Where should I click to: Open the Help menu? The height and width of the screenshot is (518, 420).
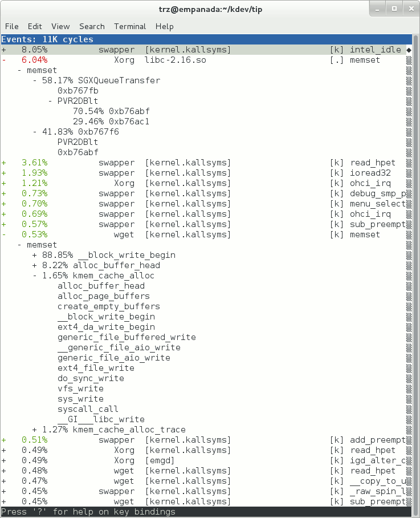(x=164, y=26)
